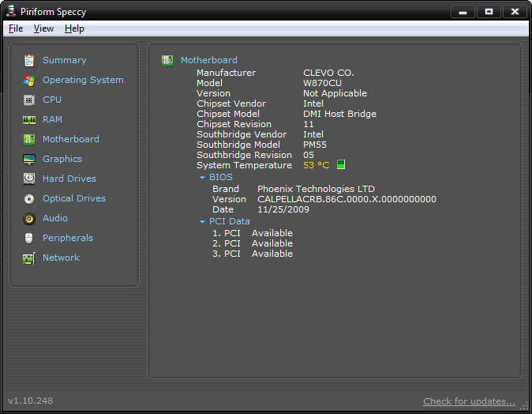Image resolution: width=532 pixels, height=414 pixels.
Task: Go to Operating System section
Action: click(83, 80)
